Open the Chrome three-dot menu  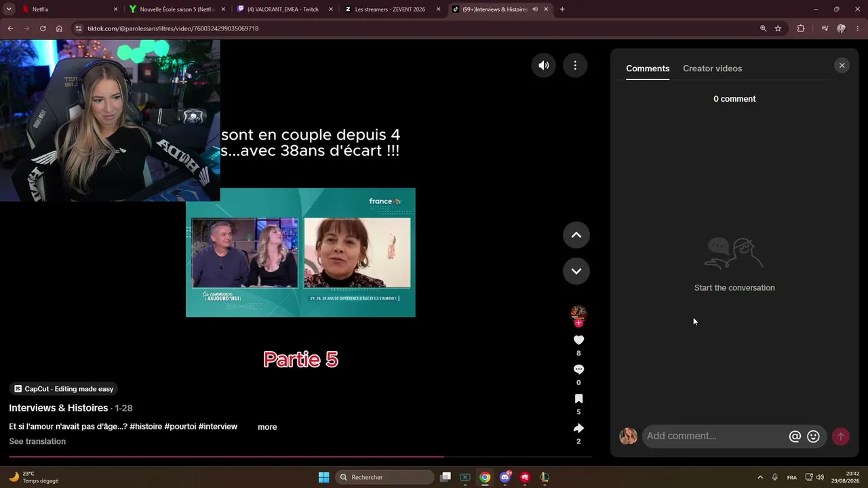(858, 28)
